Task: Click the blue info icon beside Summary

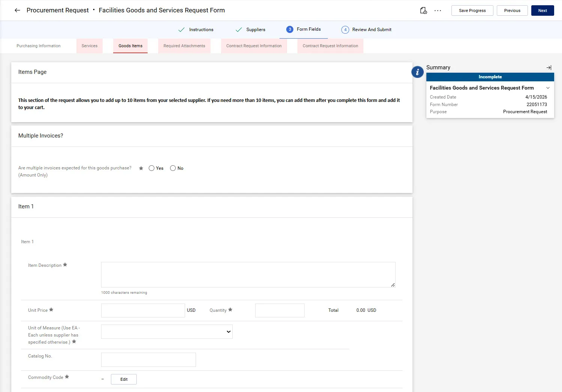Action: pyautogui.click(x=417, y=72)
